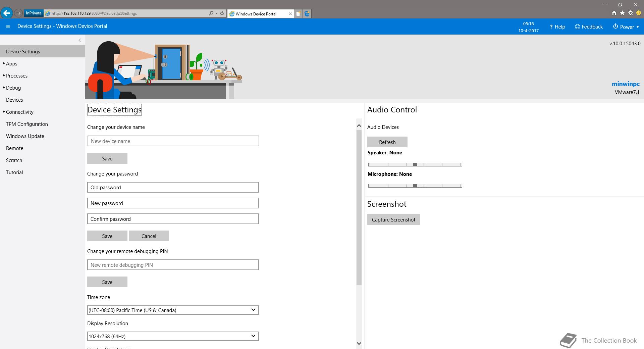Adjust the Microphone volume slider
Screen dimensions: 644x349
pos(415,186)
